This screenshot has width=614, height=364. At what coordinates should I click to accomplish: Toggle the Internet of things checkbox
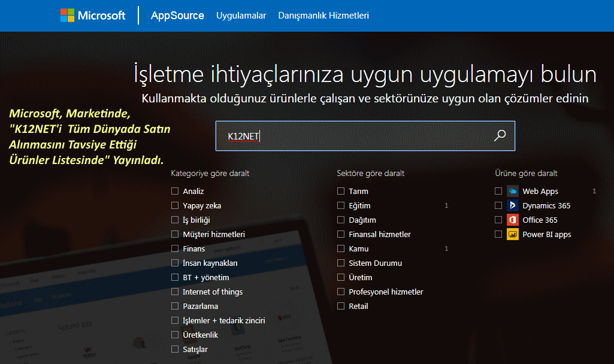[x=175, y=292]
